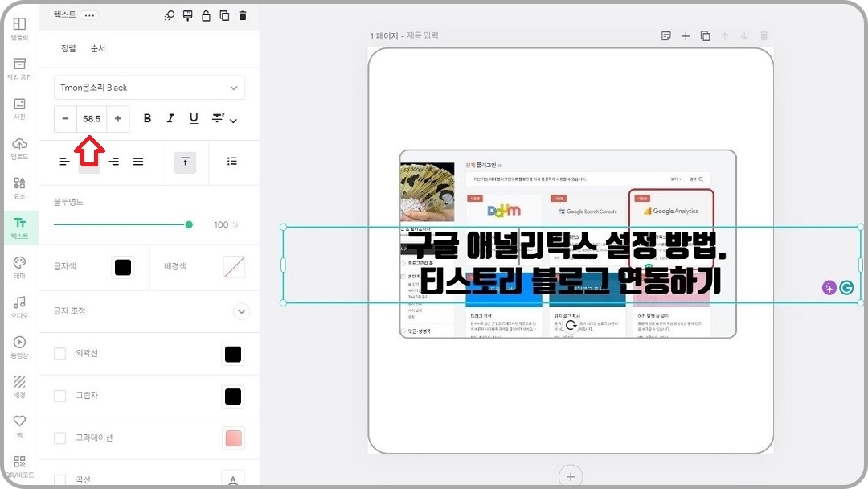Screen dimensions: 868x489
Task: Duplicate the selected element via toolbar icon
Action: click(x=224, y=14)
